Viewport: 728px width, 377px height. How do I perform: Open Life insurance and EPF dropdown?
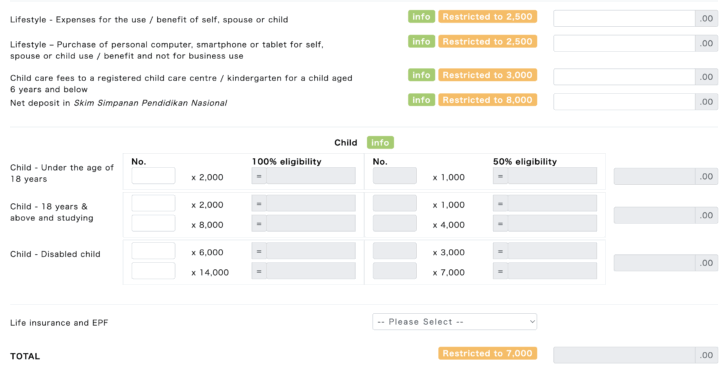455,322
